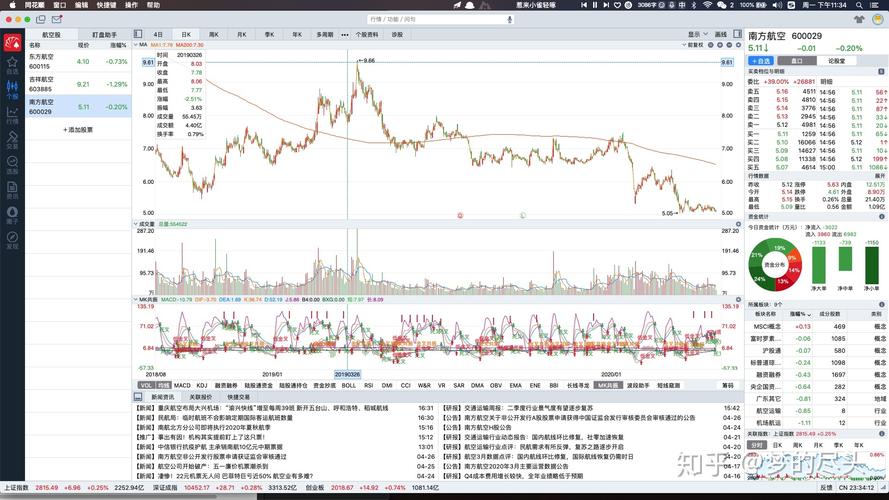Collapse the MK共振 panel chevron
This screenshot has width=889, height=500.
tap(136, 299)
